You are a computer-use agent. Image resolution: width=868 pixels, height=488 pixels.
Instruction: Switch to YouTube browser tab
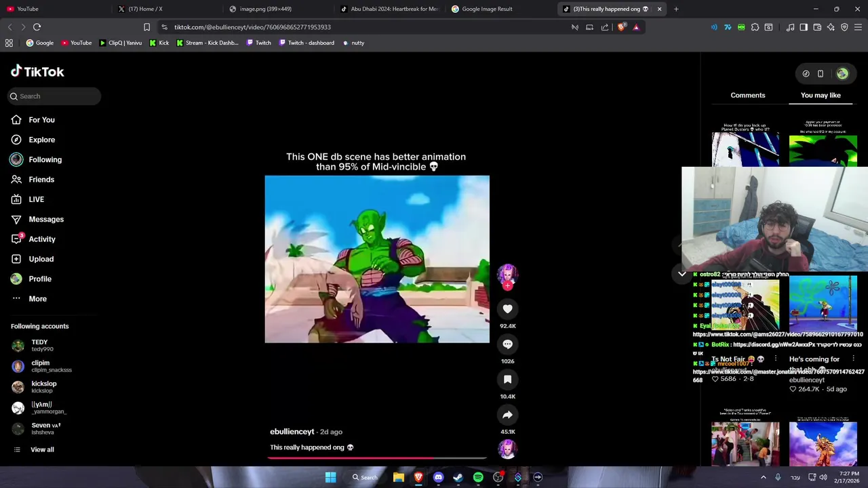54,9
